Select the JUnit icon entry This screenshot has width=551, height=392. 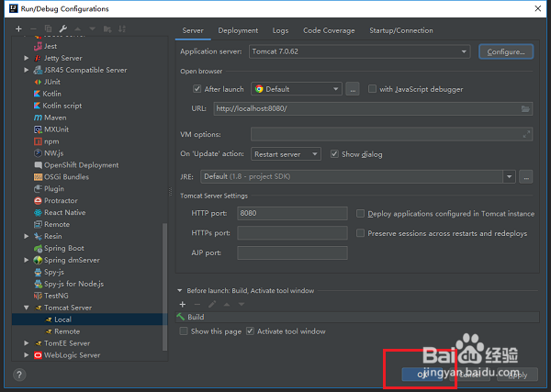[38, 82]
